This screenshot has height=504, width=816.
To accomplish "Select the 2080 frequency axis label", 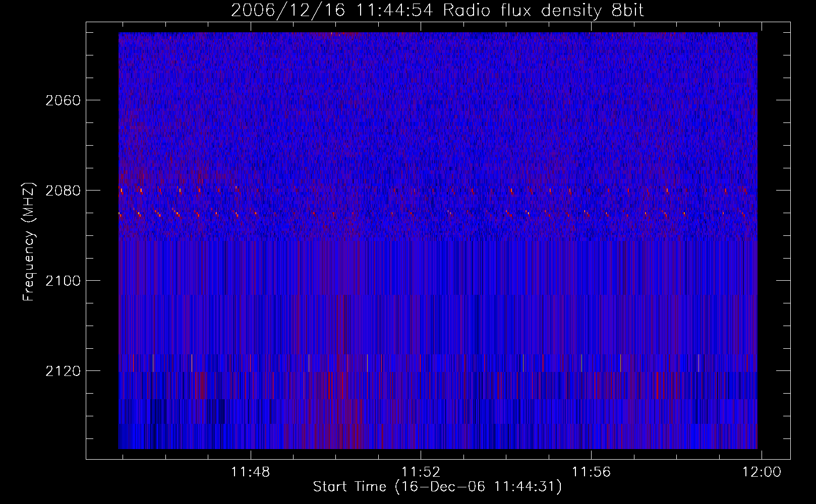I will tap(63, 191).
